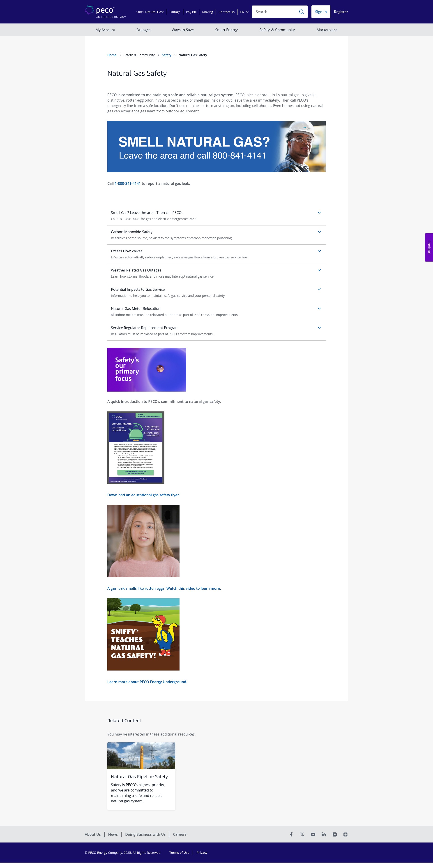Click the Terms of Use link

(179, 852)
